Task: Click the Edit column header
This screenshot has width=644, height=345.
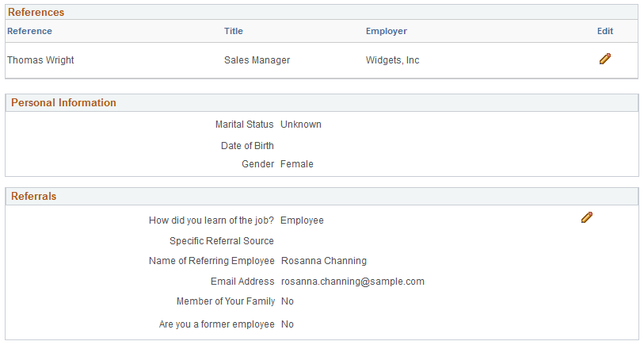Action: [x=605, y=31]
